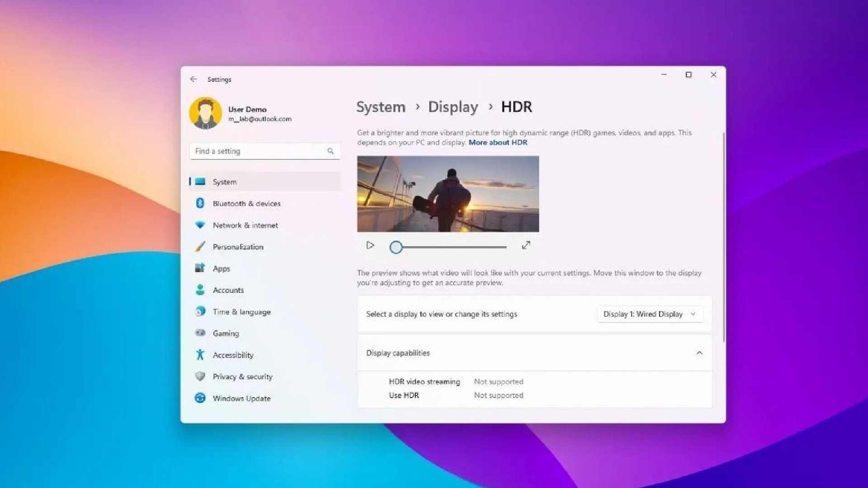The width and height of the screenshot is (868, 488).
Task: Collapse the Display capabilities section
Action: [699, 353]
